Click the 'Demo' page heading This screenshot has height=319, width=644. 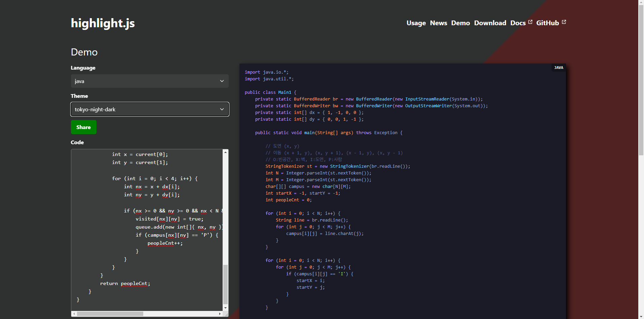click(84, 52)
